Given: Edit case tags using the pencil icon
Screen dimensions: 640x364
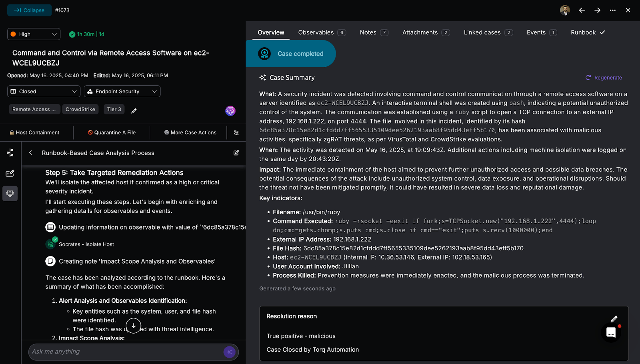Looking at the screenshot, I should click(134, 110).
